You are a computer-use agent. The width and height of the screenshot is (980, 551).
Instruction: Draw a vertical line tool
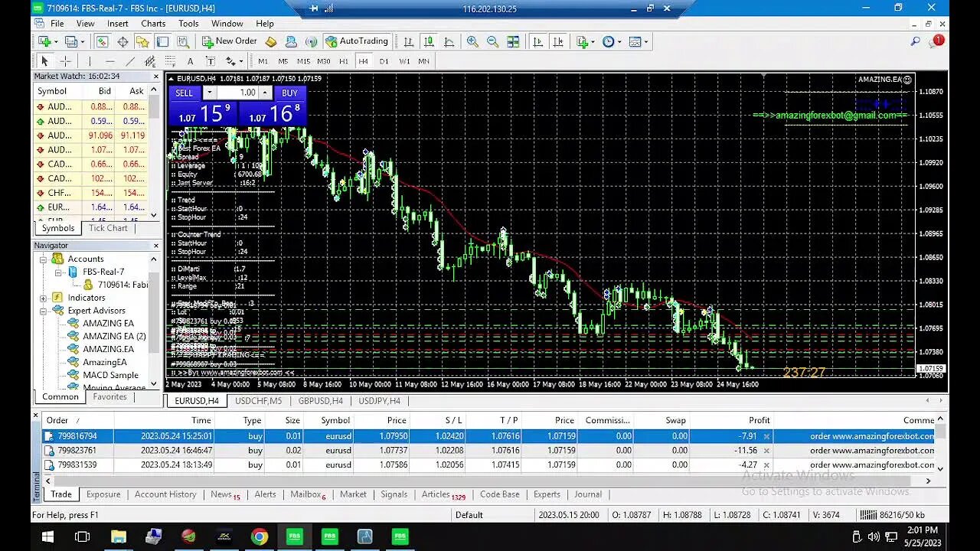pos(90,61)
